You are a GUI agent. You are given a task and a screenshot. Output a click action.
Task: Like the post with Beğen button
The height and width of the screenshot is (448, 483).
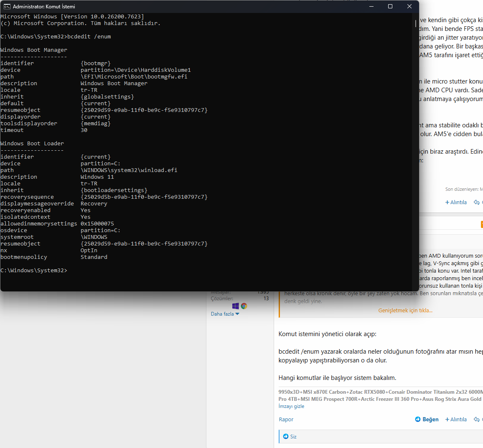coord(427,419)
